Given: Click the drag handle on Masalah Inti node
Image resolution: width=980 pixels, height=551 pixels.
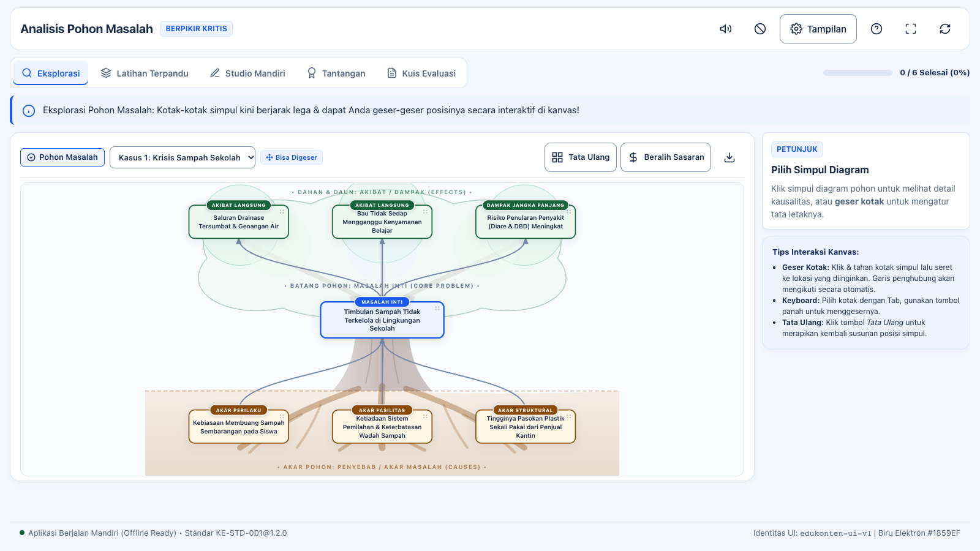Looking at the screenshot, I should click(x=437, y=308).
